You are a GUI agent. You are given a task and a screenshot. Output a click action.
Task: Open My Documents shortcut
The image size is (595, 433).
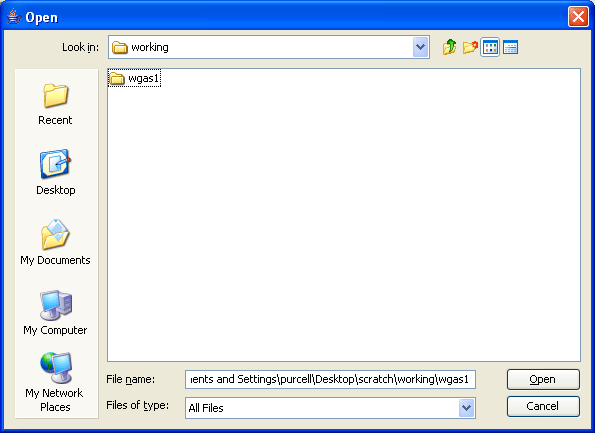[x=55, y=243]
